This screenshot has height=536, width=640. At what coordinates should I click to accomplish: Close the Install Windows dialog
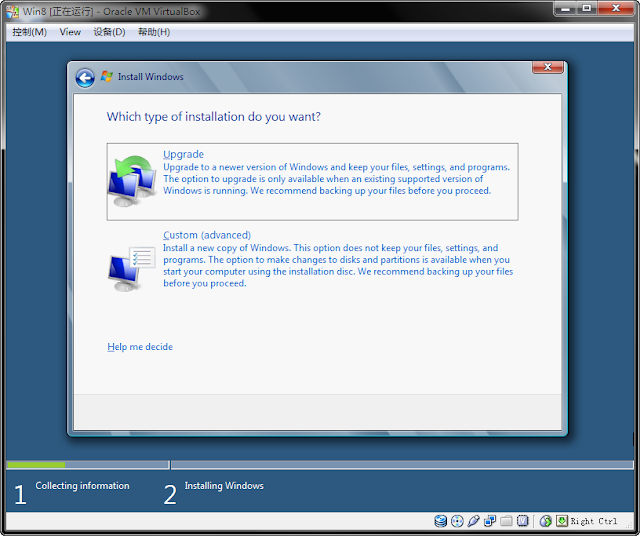tap(548, 67)
